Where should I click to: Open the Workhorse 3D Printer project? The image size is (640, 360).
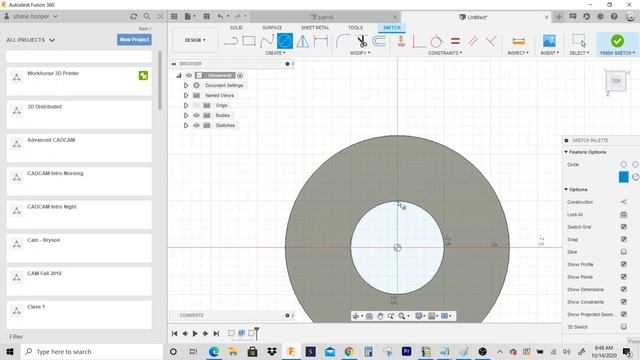point(79,82)
